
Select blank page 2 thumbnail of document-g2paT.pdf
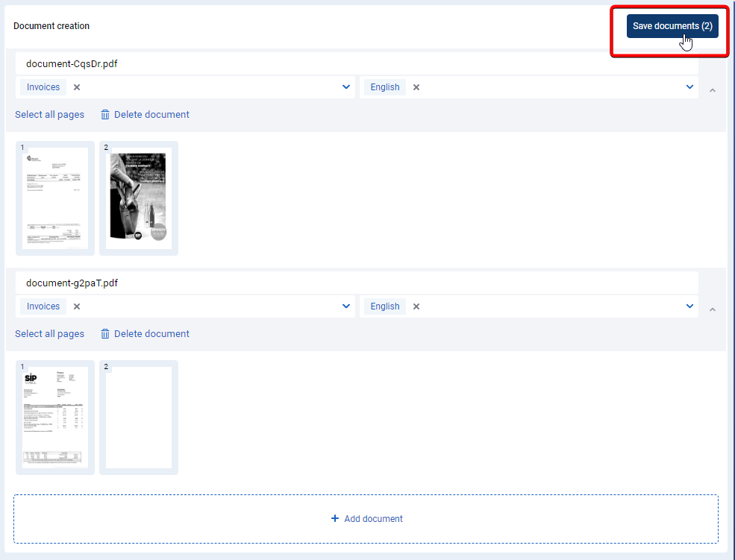point(139,418)
